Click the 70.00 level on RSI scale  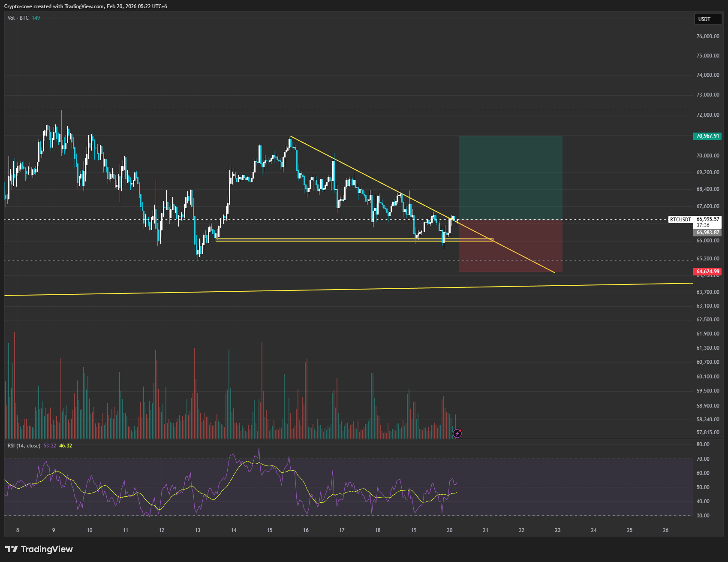pos(703,459)
